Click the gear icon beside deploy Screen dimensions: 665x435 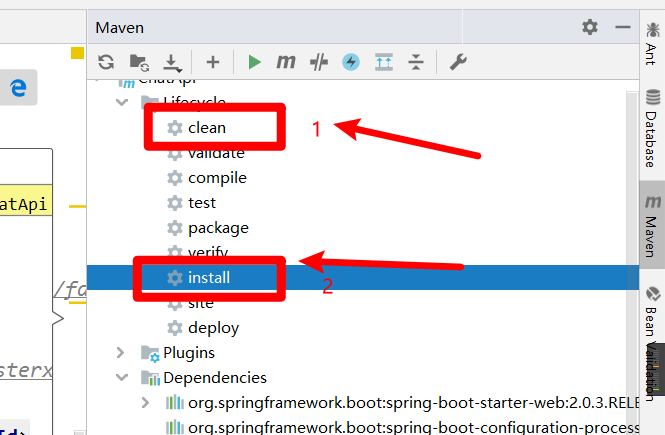tap(175, 328)
